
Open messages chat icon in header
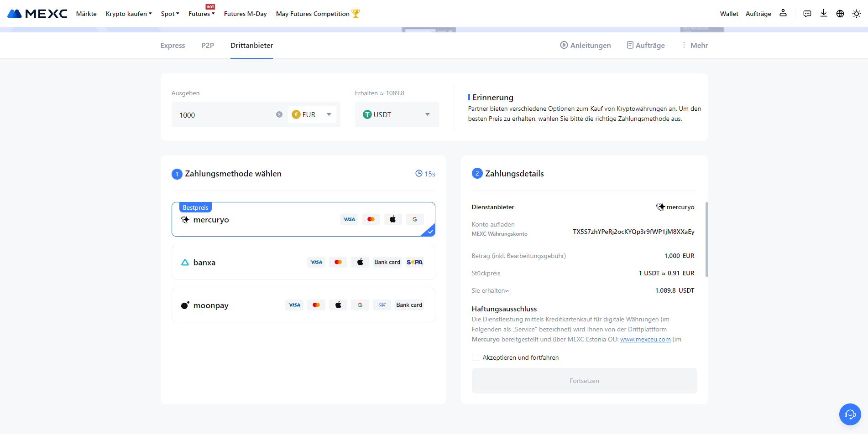coord(807,14)
